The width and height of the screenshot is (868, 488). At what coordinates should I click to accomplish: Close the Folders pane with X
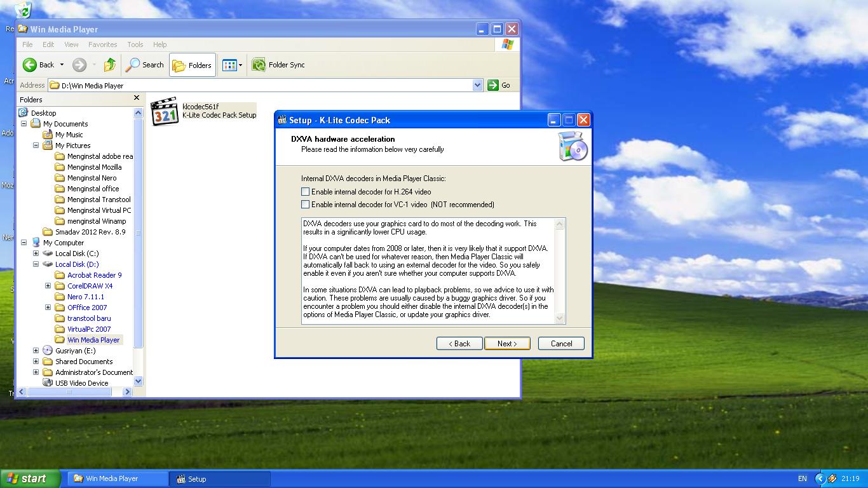(136, 98)
